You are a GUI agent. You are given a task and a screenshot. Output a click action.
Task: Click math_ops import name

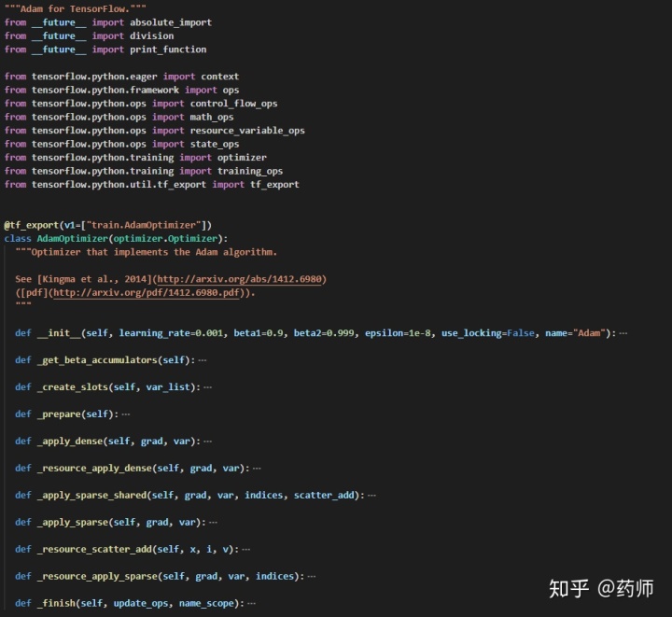(212, 117)
